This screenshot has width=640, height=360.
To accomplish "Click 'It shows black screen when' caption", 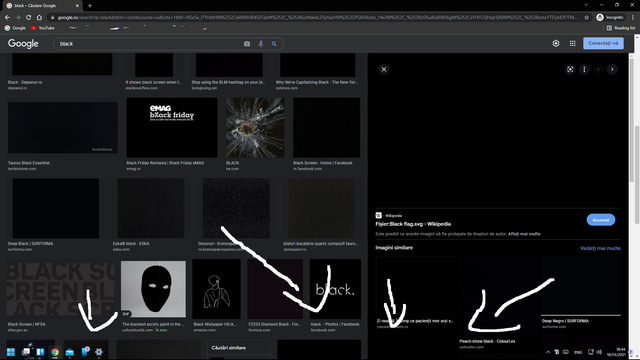I will [153, 82].
